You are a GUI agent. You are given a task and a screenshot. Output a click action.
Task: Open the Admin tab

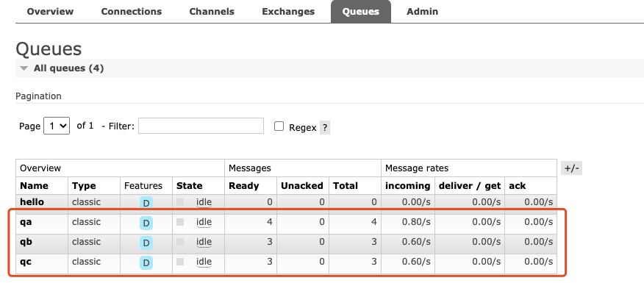pyautogui.click(x=422, y=12)
